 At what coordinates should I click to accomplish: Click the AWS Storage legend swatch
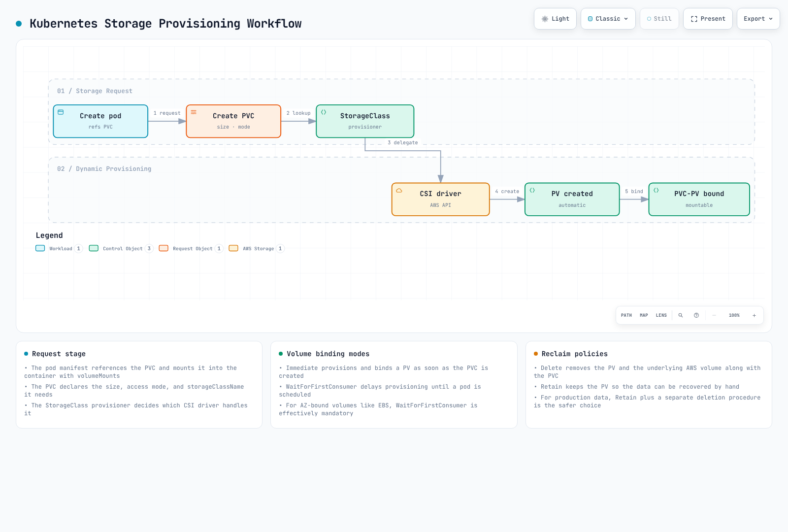point(233,248)
